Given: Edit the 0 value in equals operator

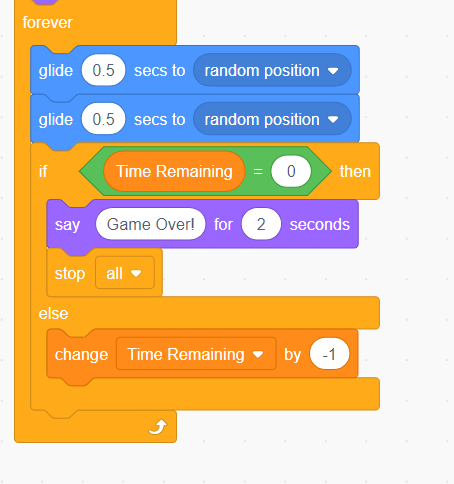Looking at the screenshot, I should pos(291,171).
